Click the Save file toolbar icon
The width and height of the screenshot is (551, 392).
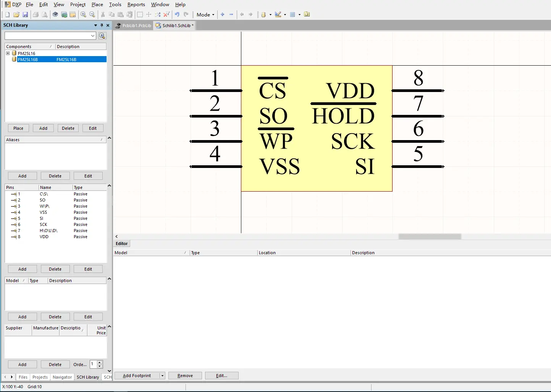click(25, 15)
